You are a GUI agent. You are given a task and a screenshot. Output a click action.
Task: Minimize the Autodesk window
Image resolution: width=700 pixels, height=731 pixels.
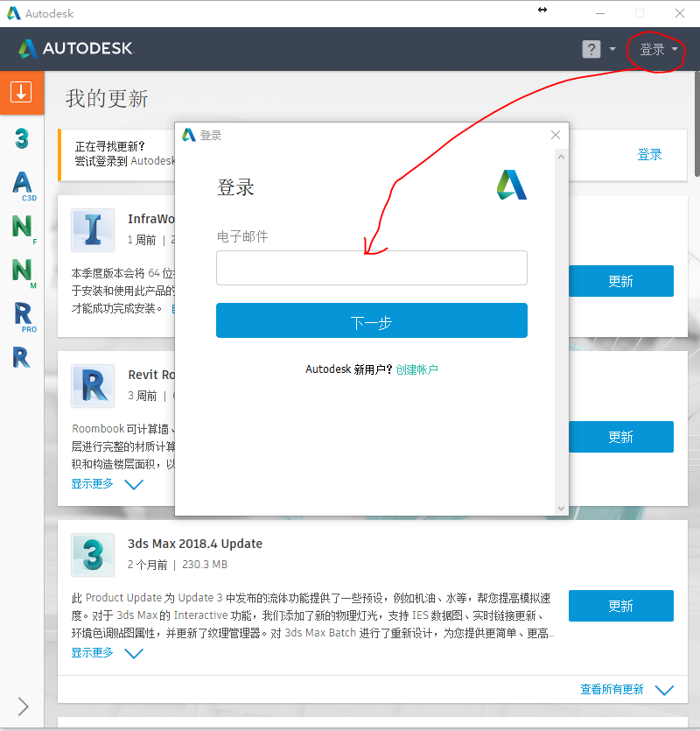pyautogui.click(x=600, y=13)
